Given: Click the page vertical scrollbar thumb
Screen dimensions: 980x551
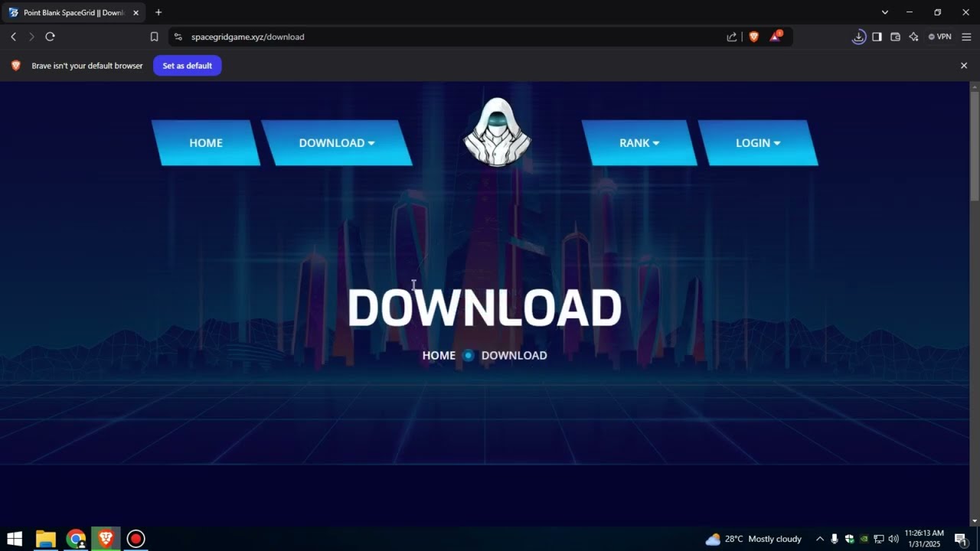Looking at the screenshot, I should [975, 148].
